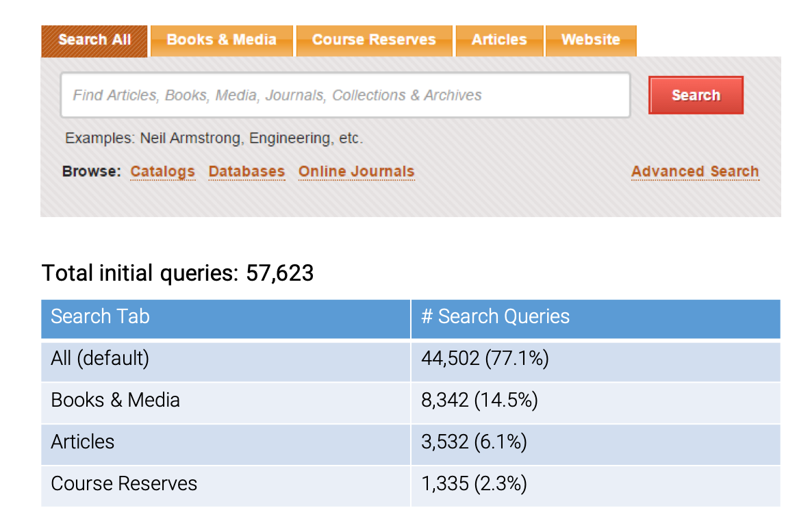Click the 44,502 query count cell
The width and height of the screenshot is (810, 532).
click(485, 358)
